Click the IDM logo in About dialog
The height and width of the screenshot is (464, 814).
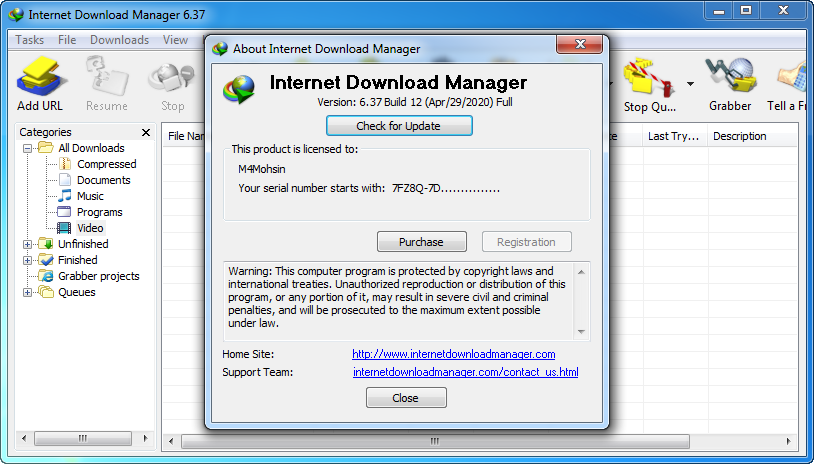tap(239, 89)
